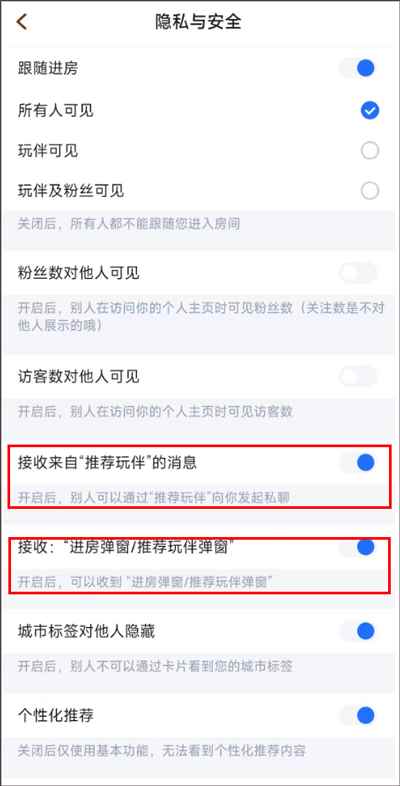Toggle the 跟随进房 switch
Image resolution: width=400 pixels, height=786 pixels.
click(358, 68)
